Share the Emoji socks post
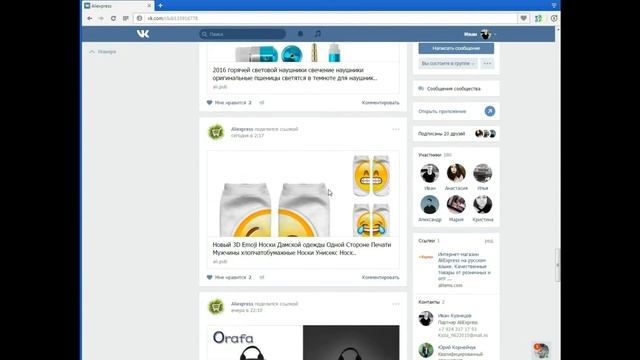Image resolution: width=640 pixels, height=360 pixels. click(262, 277)
